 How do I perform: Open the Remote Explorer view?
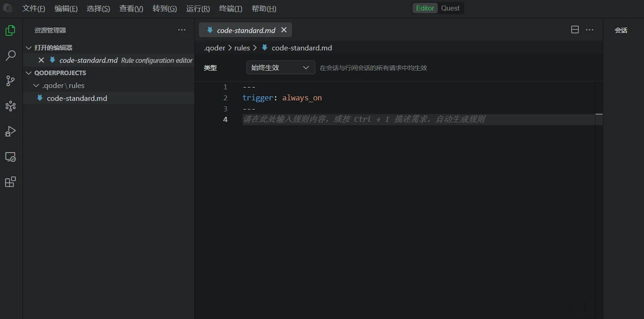(x=10, y=156)
